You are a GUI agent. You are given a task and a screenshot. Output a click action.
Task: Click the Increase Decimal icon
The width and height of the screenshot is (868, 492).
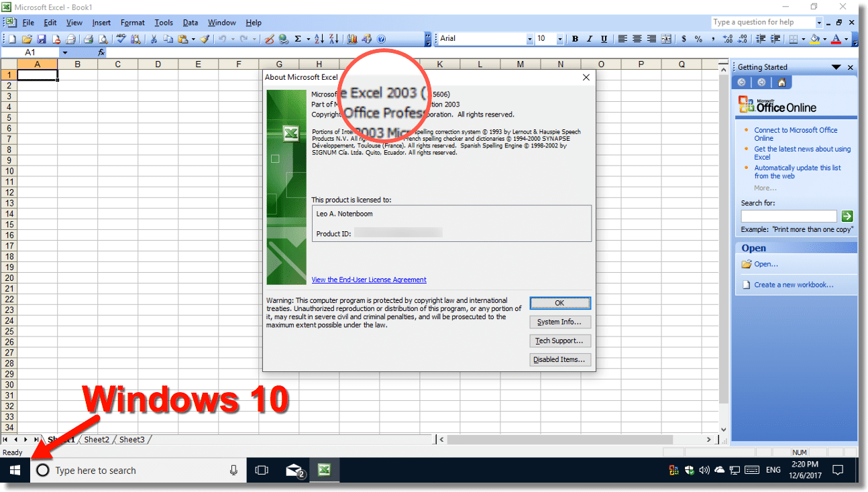(728, 39)
